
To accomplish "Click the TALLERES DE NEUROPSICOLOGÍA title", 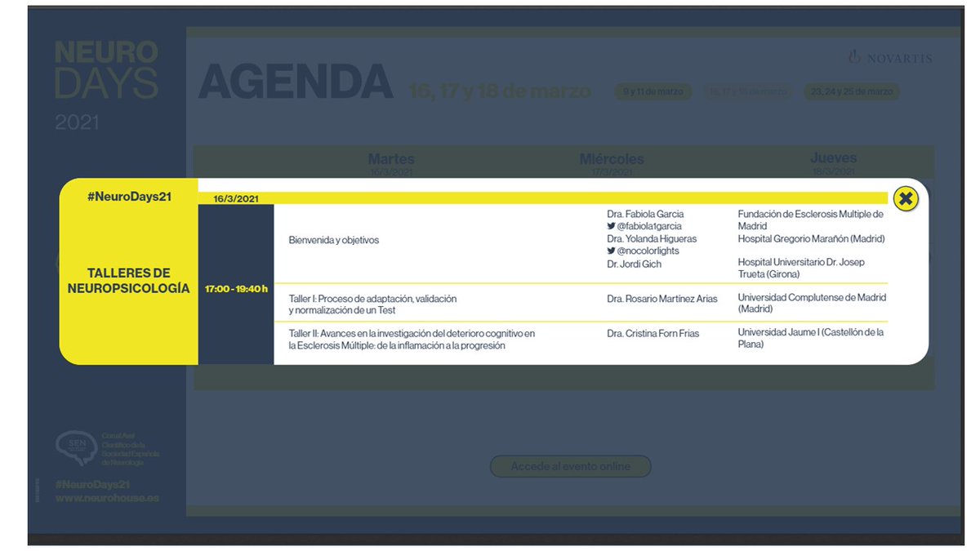I will (x=128, y=280).
